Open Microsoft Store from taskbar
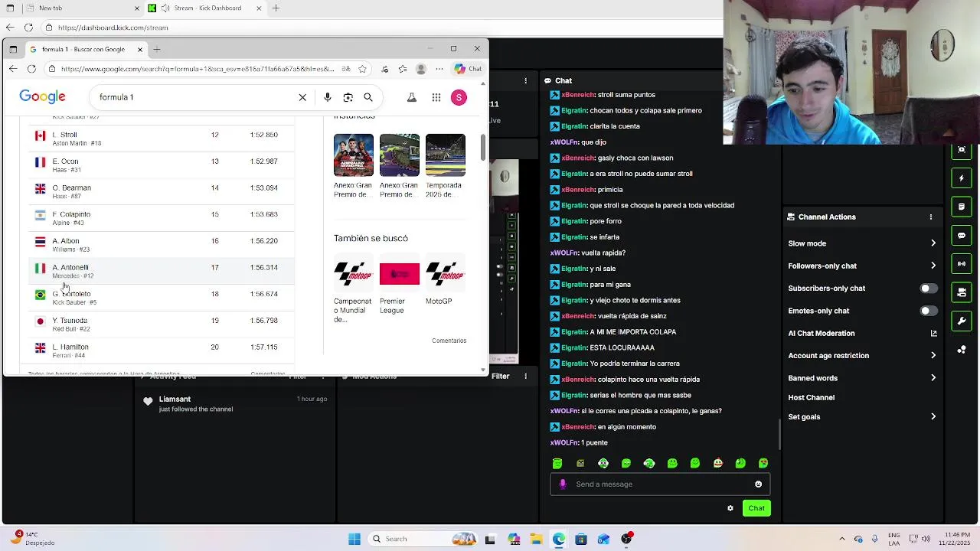 581,539
